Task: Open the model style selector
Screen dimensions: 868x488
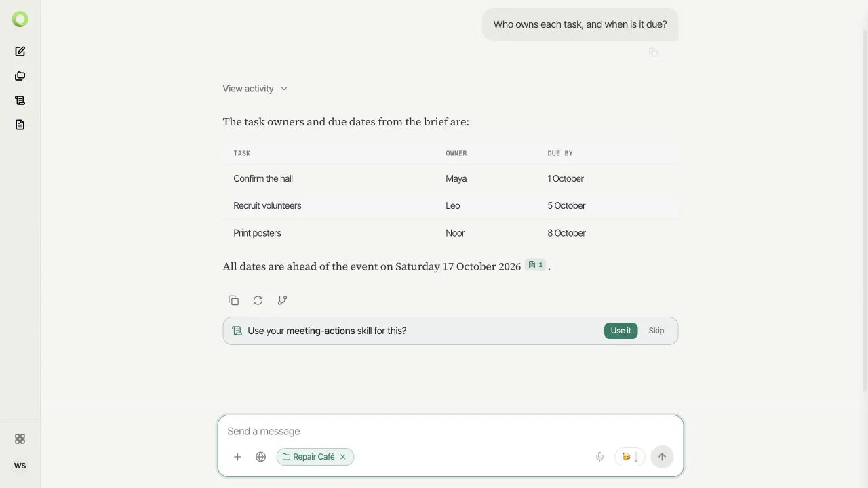Action: tap(630, 457)
